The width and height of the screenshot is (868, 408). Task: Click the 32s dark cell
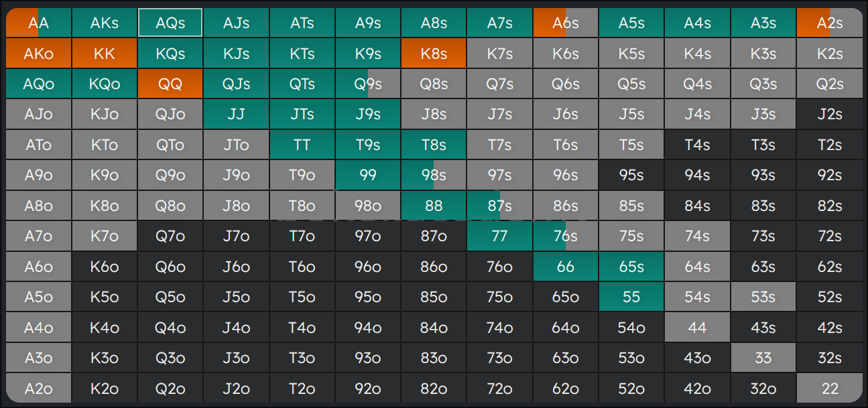pos(829,358)
